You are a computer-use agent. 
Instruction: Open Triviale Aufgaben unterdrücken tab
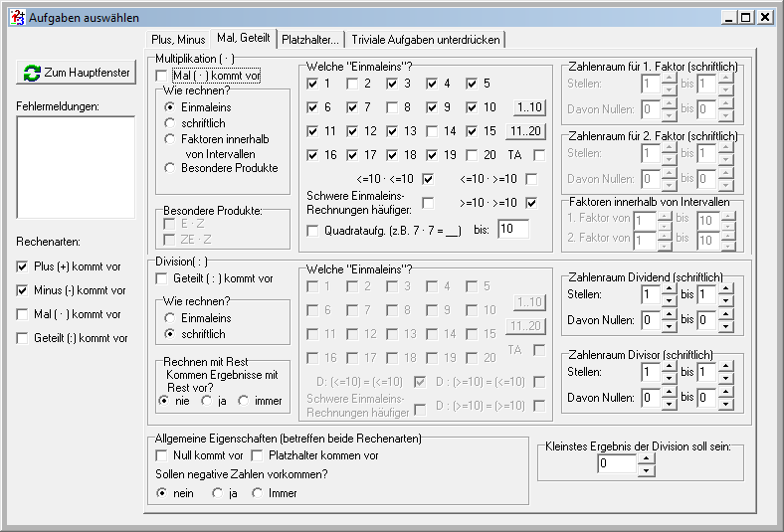[x=427, y=39]
